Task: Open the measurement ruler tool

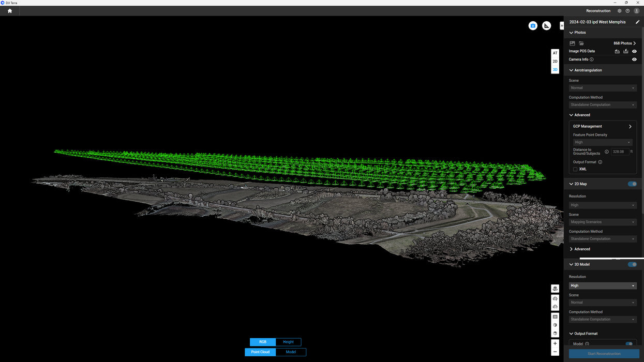Action: (x=546, y=26)
